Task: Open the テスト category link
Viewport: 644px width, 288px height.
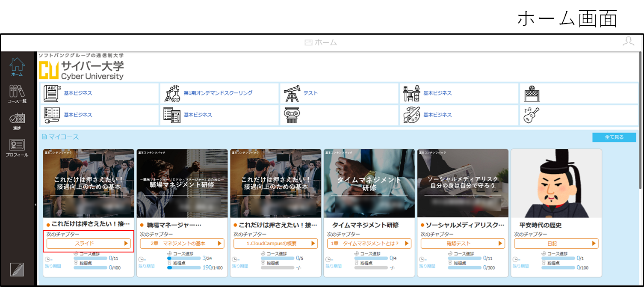Action: pyautogui.click(x=310, y=93)
